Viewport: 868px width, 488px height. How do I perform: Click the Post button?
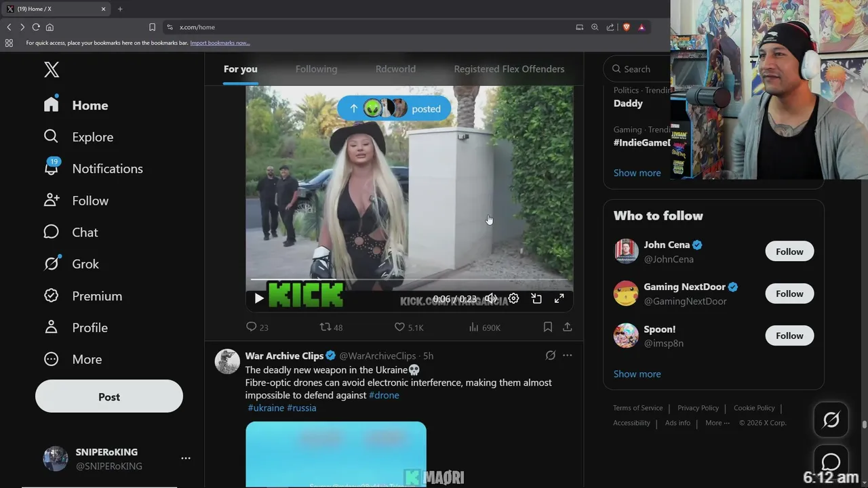pos(109,396)
